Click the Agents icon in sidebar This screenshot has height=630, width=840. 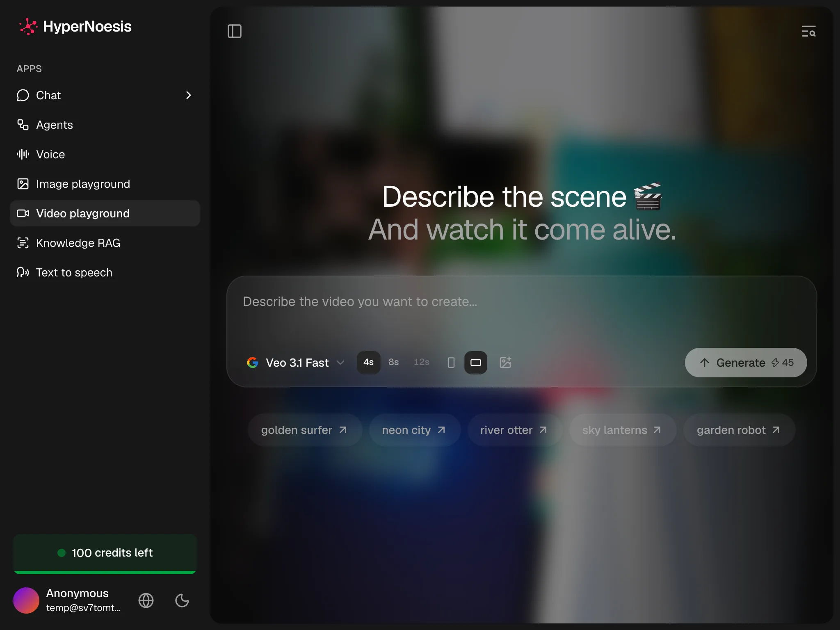[23, 125]
